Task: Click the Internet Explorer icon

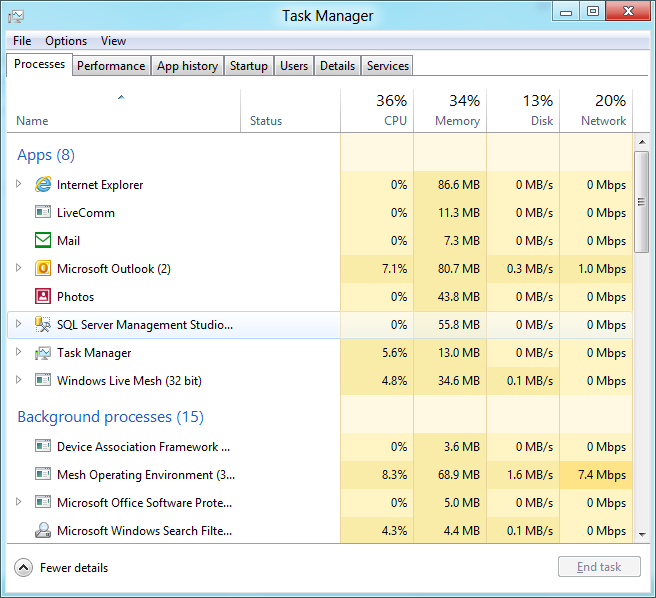Action: click(x=43, y=185)
